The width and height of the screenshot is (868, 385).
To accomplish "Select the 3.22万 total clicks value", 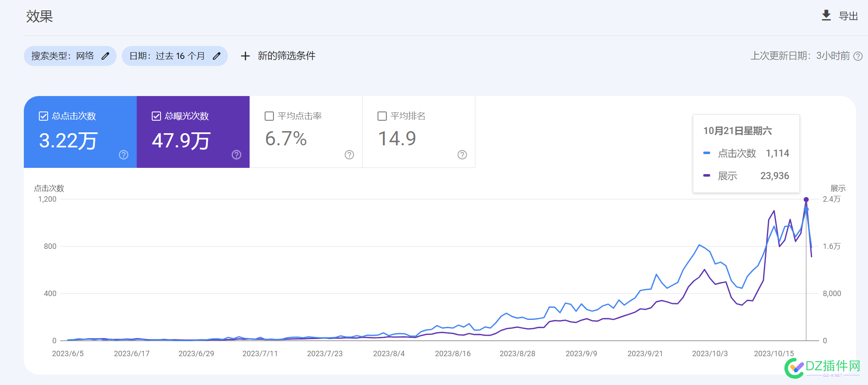I will (68, 140).
